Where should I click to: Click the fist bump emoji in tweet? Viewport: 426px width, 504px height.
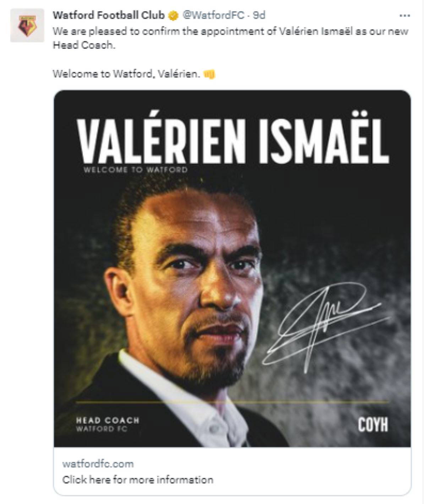click(x=209, y=74)
